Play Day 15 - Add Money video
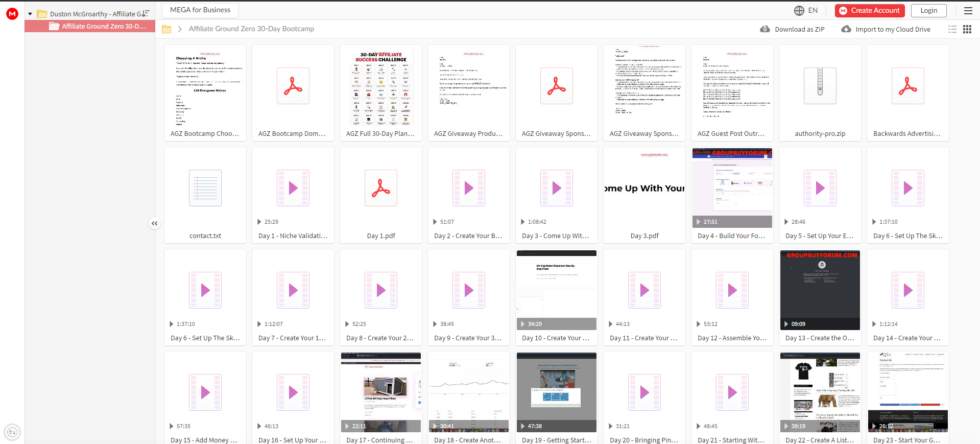 [x=205, y=392]
